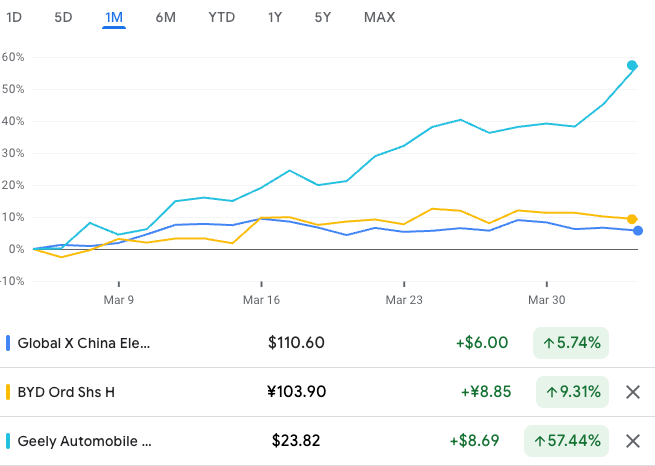Click the +¥8.85 change value
Image resolution: width=655 pixels, height=466 pixels.
click(486, 392)
